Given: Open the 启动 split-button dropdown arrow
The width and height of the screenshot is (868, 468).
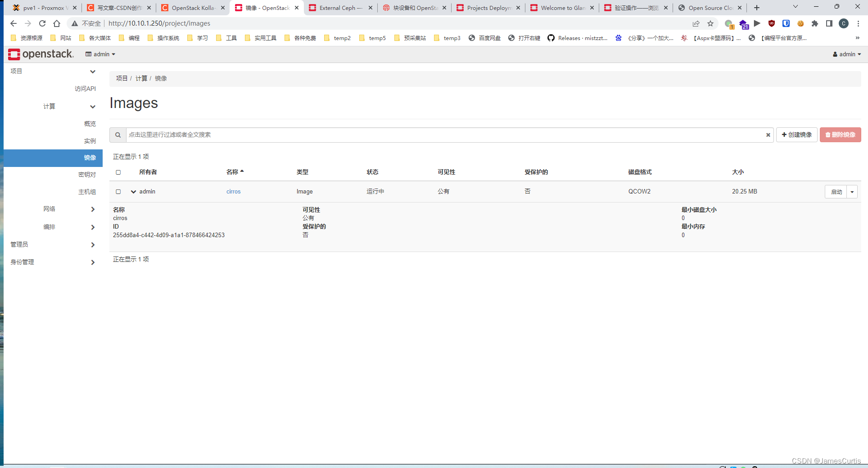Looking at the screenshot, I should click(x=852, y=192).
